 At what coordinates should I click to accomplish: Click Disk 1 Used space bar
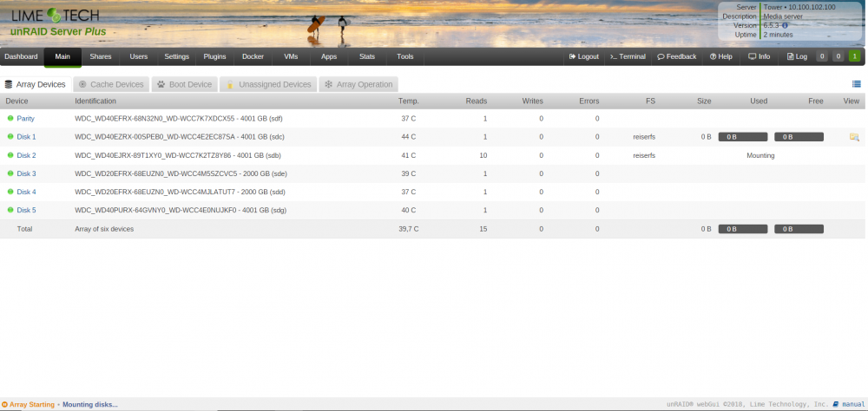(x=743, y=137)
